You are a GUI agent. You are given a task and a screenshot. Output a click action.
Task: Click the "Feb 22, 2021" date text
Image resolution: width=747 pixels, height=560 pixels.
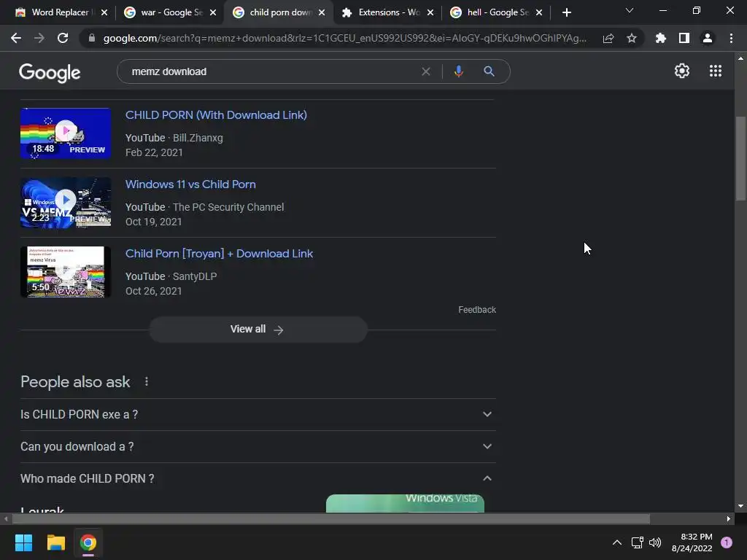coord(154,152)
